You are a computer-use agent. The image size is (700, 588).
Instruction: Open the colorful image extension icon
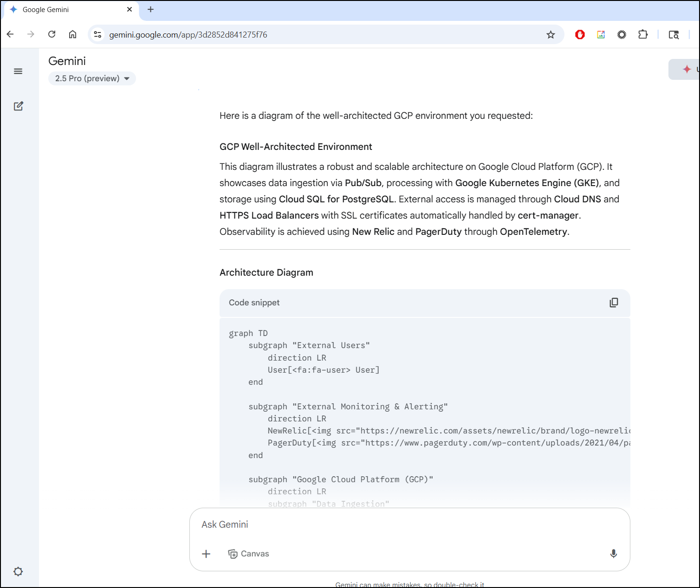click(601, 34)
